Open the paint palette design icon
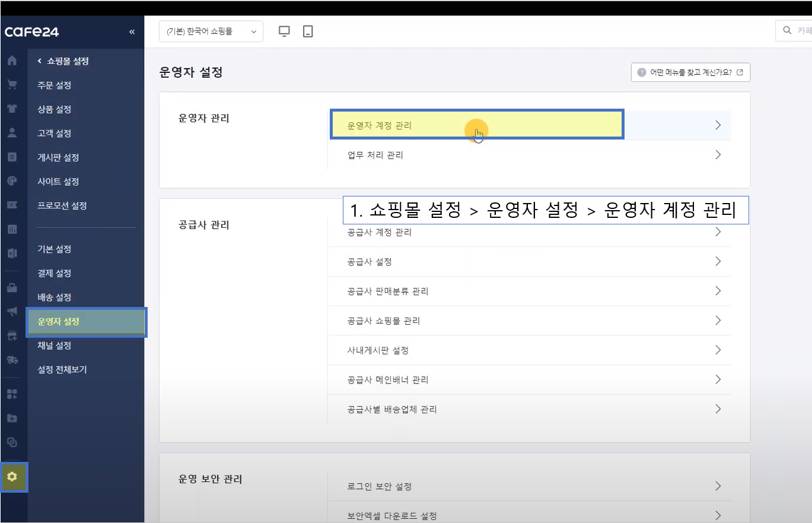 tap(12, 181)
